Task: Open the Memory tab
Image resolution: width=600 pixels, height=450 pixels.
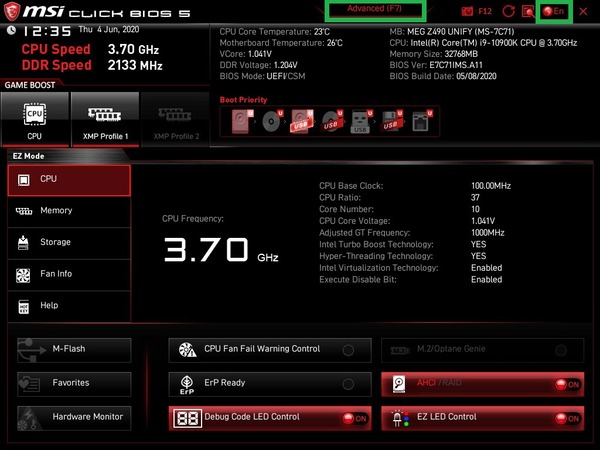Action: click(69, 211)
